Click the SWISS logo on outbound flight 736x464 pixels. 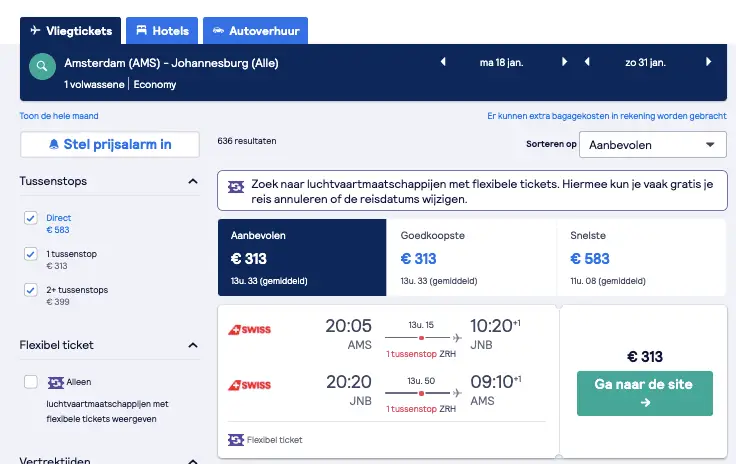(x=249, y=330)
